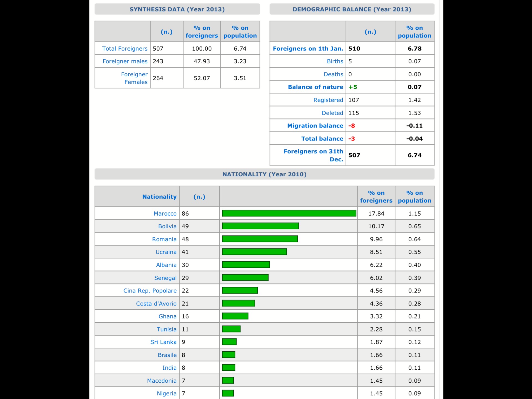Image resolution: width=532 pixels, height=399 pixels.
Task: Click the Marocco nationality link
Action: coord(165,214)
